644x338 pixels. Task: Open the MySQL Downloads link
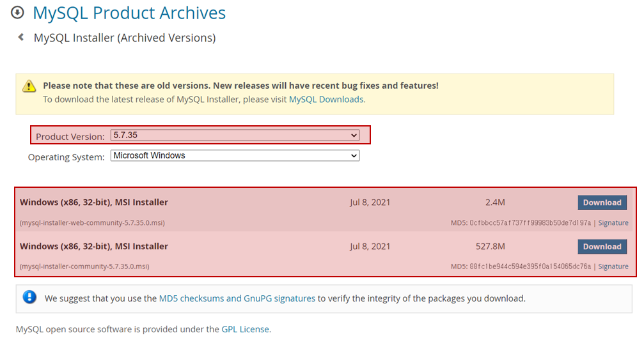326,99
